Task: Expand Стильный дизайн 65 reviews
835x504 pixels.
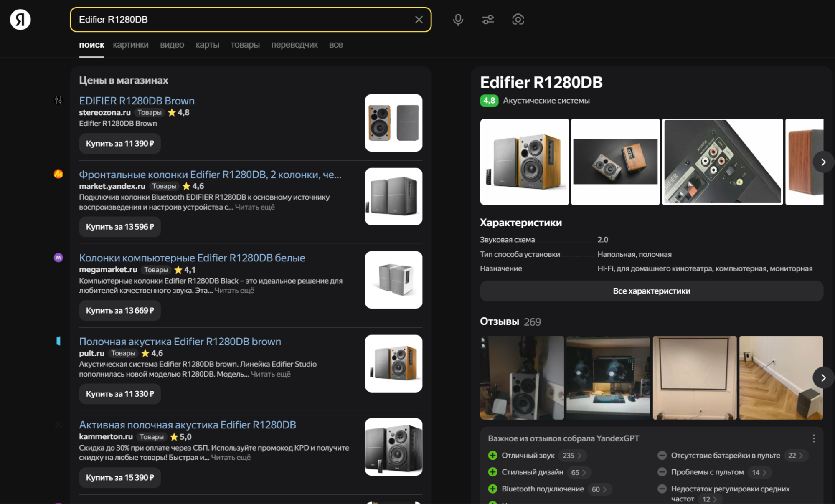Action: click(x=579, y=472)
